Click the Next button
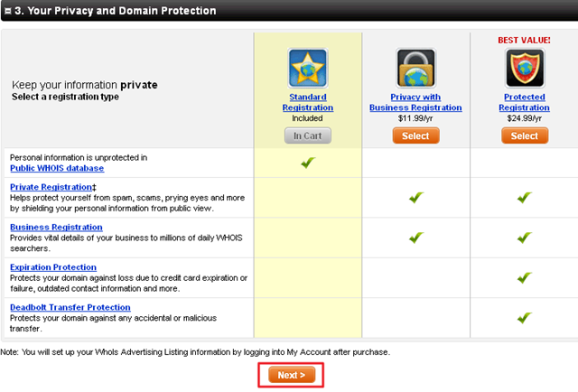The image size is (578, 392). click(x=292, y=375)
